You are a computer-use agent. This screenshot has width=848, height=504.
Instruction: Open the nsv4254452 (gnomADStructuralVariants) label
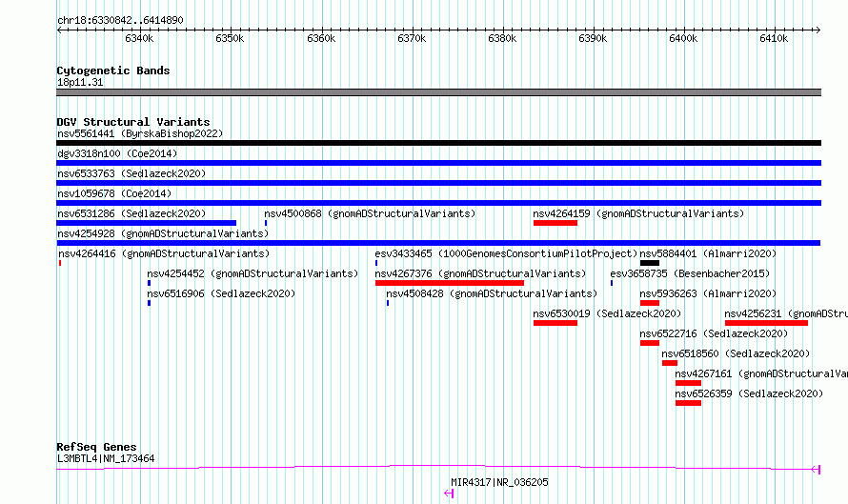pos(252,273)
